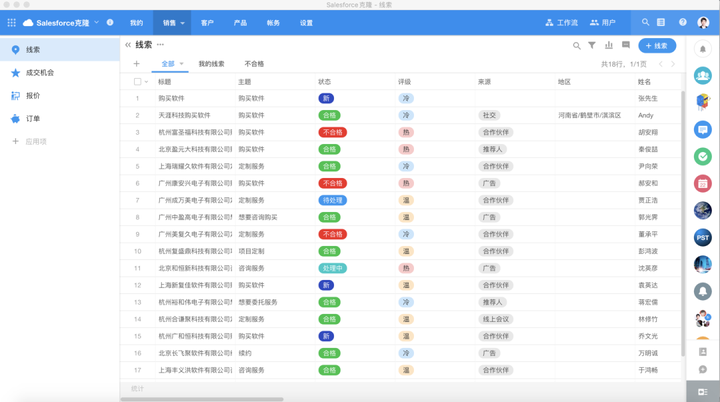Open the help question mark icon
This screenshot has width=720, height=402.
(x=683, y=22)
